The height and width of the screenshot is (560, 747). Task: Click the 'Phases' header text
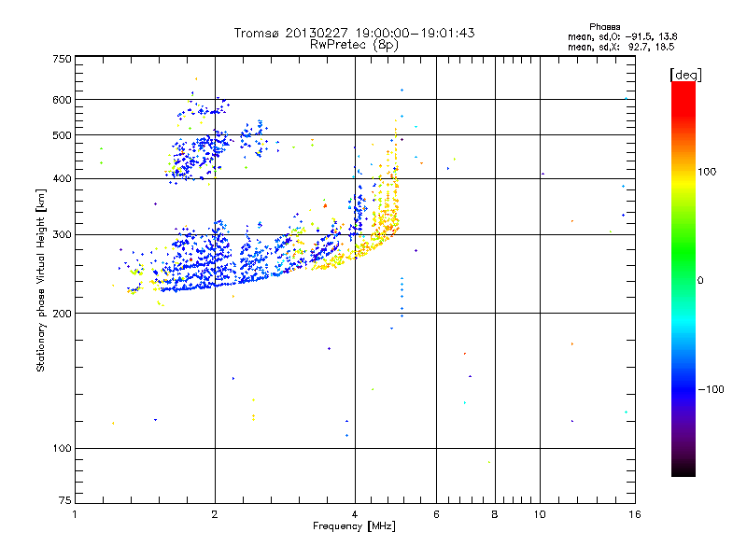pos(604,27)
